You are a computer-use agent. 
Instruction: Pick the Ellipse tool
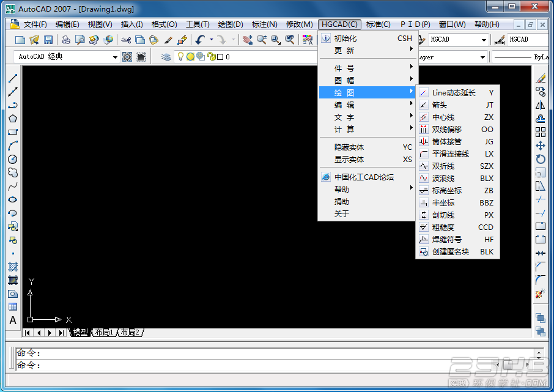13,200
